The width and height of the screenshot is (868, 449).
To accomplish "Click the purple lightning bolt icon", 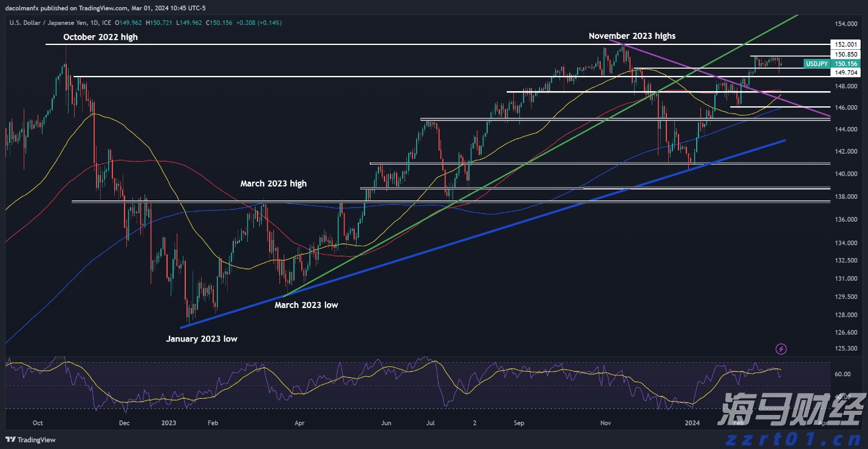I will (x=781, y=349).
